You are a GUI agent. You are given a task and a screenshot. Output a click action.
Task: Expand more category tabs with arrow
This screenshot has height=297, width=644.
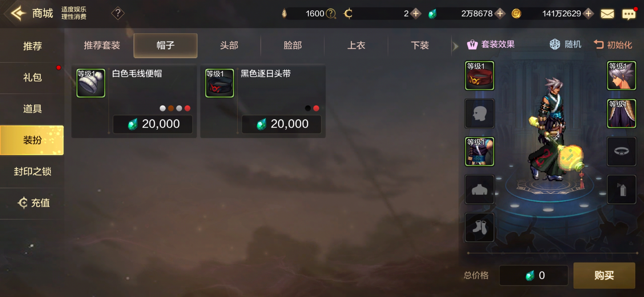coord(455,46)
